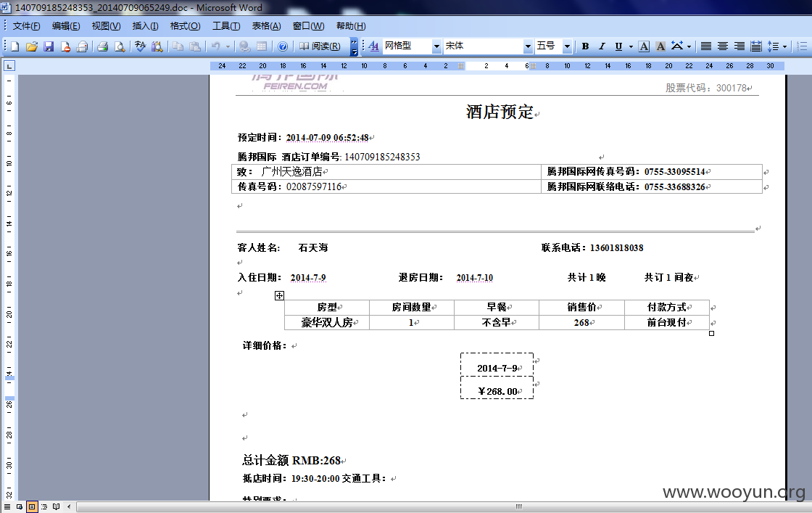Toggle character shading
Viewport: 812px width, 513px height.
(x=660, y=46)
